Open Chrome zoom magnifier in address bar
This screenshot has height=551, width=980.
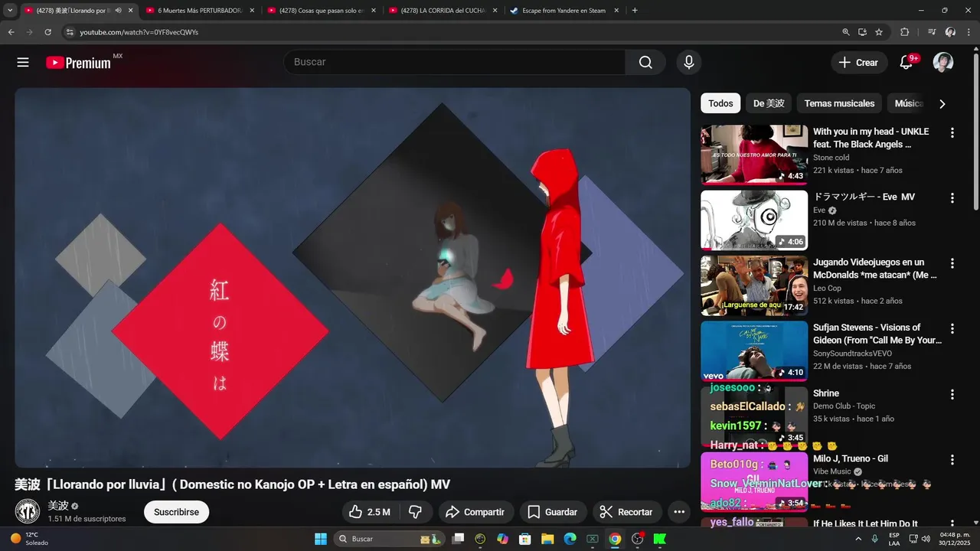846,32
